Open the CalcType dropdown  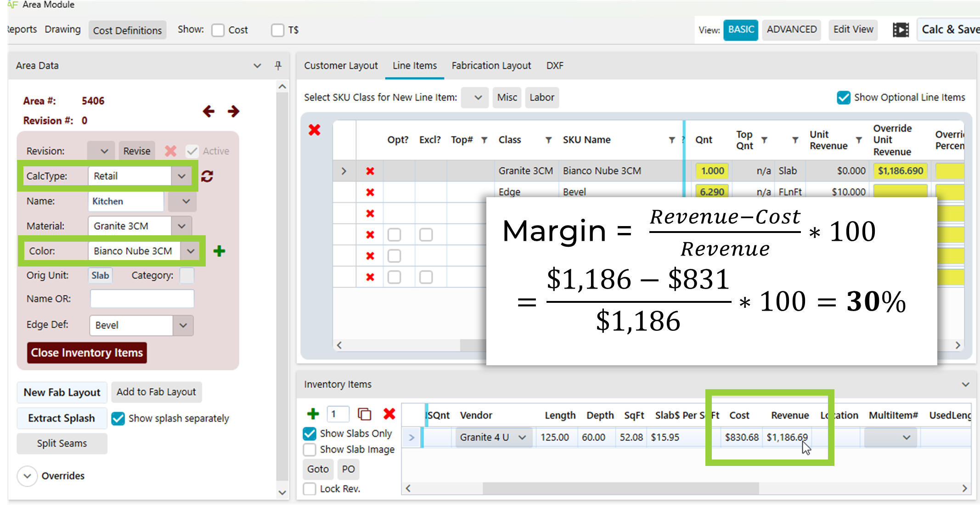tap(182, 176)
